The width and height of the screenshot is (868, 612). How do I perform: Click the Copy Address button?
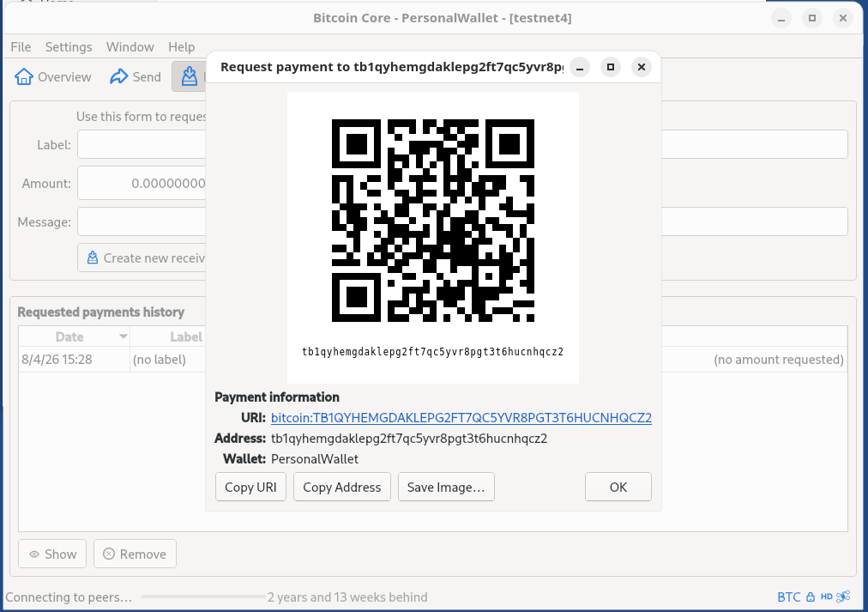click(x=342, y=487)
